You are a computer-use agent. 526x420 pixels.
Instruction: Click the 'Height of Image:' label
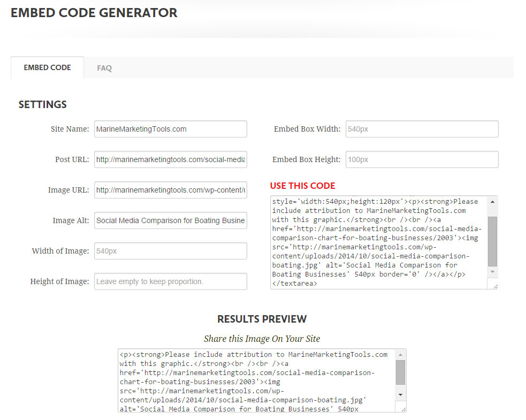click(60, 281)
